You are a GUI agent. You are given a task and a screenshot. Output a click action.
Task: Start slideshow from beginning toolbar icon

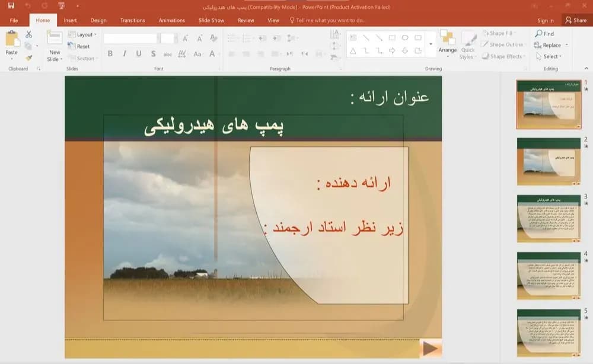click(61, 6)
